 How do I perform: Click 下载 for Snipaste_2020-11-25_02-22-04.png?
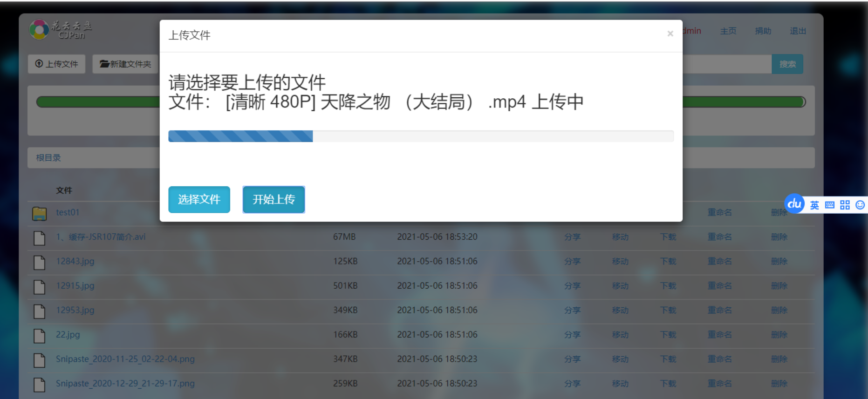(668, 359)
